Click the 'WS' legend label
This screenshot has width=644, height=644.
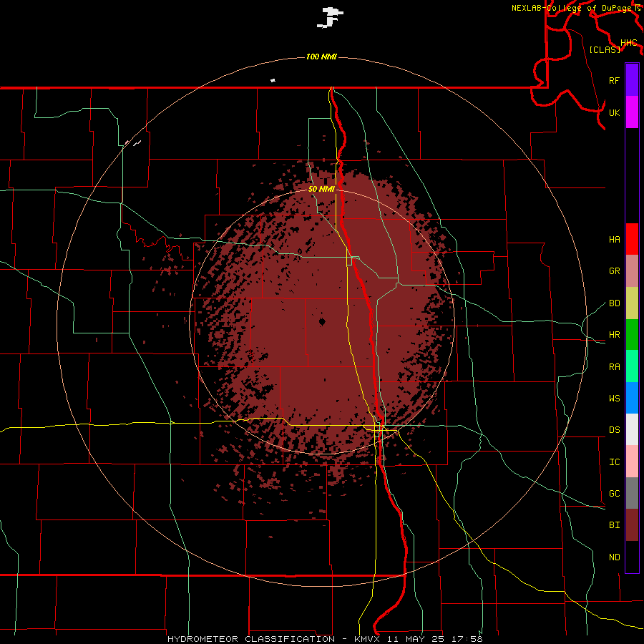[614, 398]
